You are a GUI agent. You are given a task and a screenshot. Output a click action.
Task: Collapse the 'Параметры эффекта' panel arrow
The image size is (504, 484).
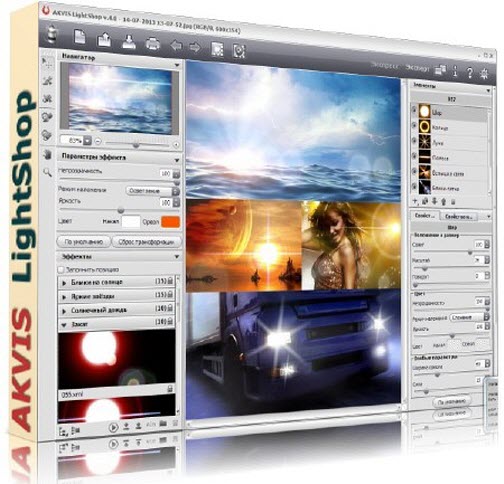pyautogui.click(x=177, y=161)
